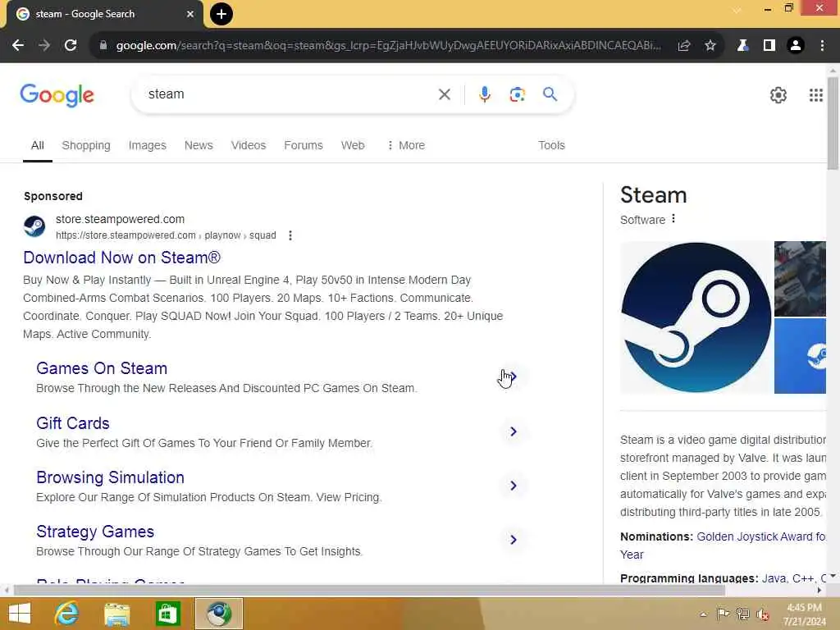Open the Google apps grid
Screen dimensions: 840x630
816,95
